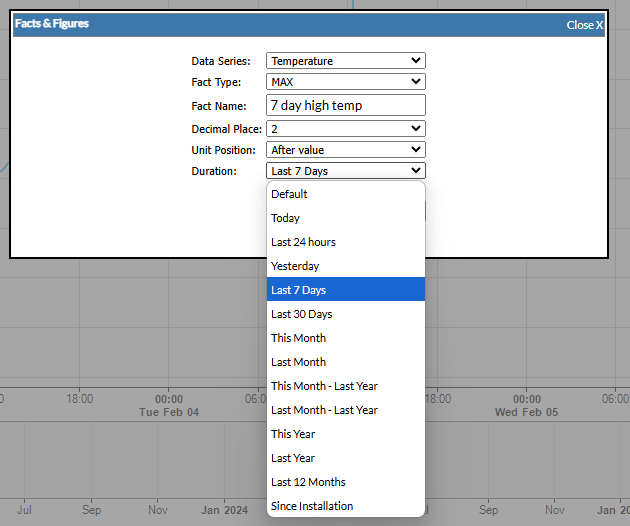Image resolution: width=630 pixels, height=526 pixels.
Task: Choose Last 30 Days duration
Action: point(345,314)
